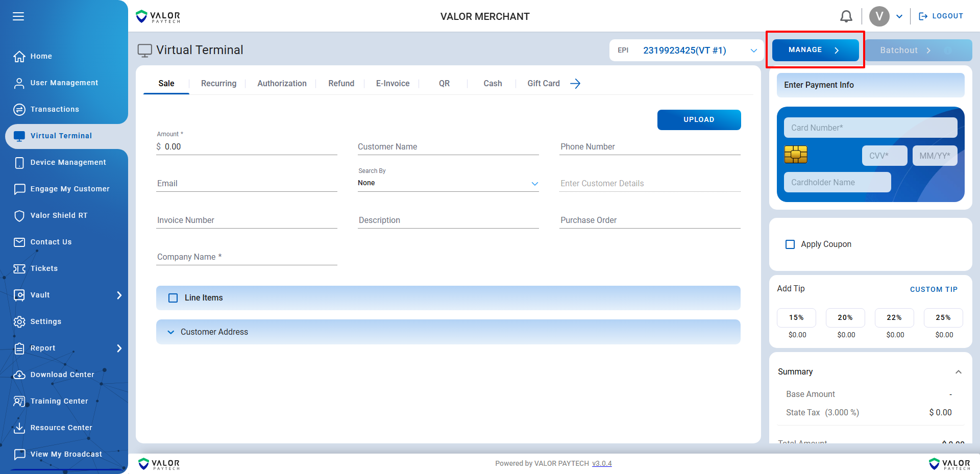This screenshot has width=980, height=474.
Task: Open the hamburger menu icon
Action: 18,16
